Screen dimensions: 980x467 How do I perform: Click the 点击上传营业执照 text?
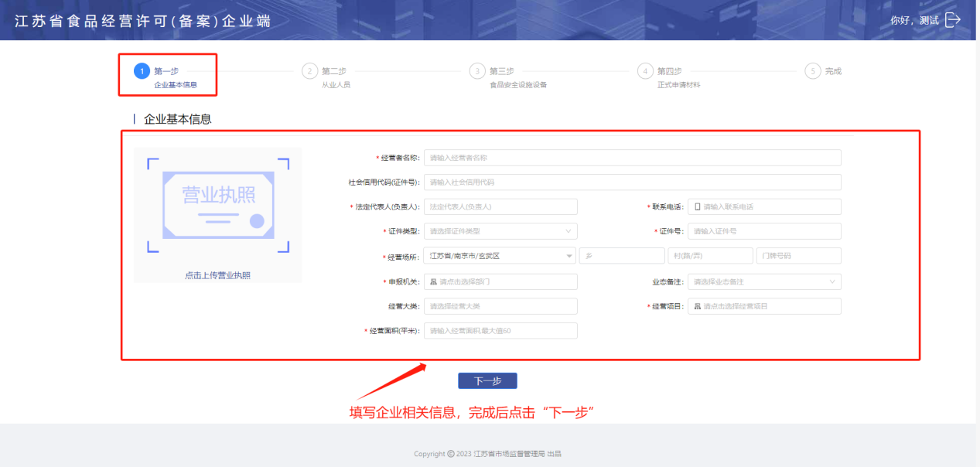(x=217, y=275)
